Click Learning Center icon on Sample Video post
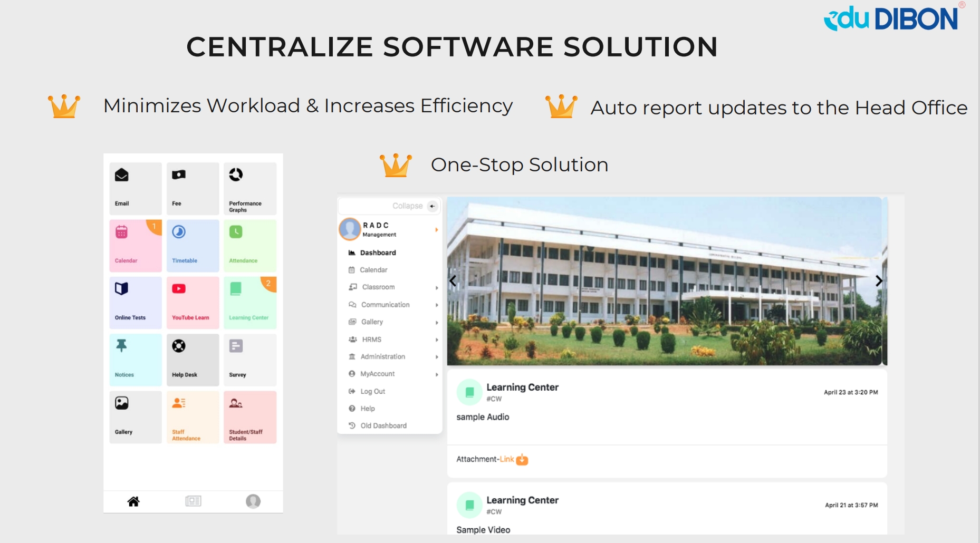Image resolution: width=980 pixels, height=543 pixels. [469, 505]
